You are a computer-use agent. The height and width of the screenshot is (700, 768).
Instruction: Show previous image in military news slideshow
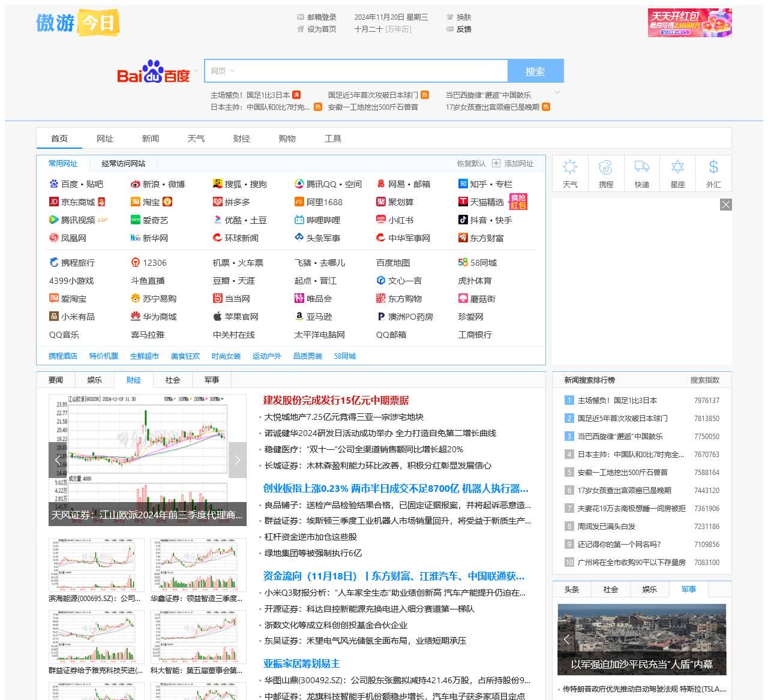pyautogui.click(x=566, y=639)
